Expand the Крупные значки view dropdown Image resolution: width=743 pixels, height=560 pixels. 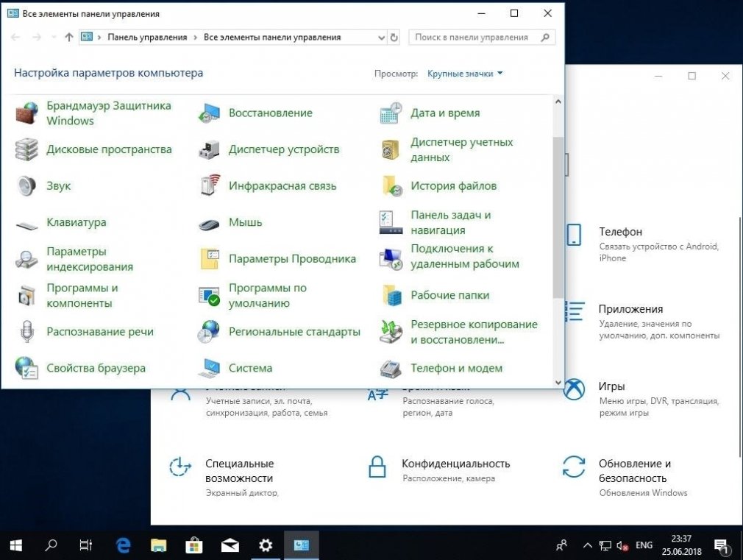pyautogui.click(x=465, y=74)
